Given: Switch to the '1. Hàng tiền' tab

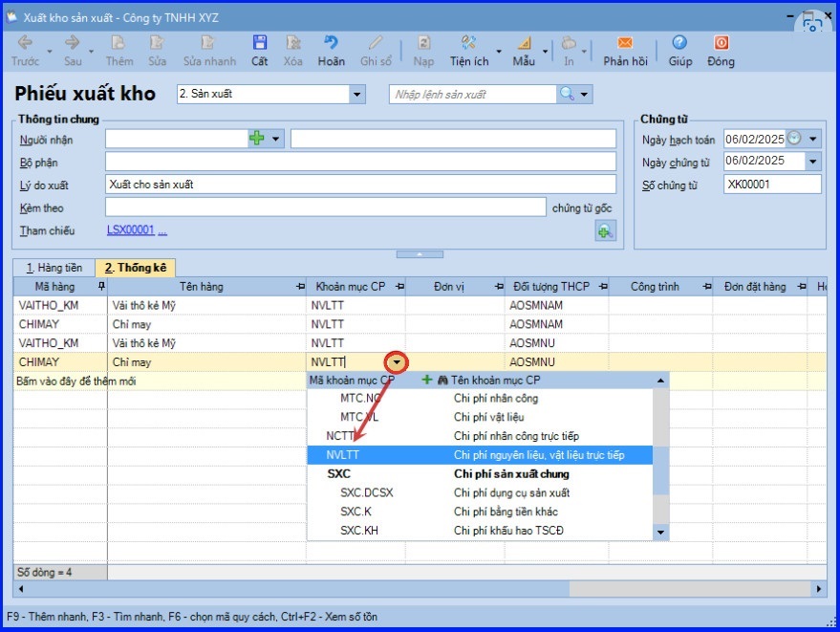Looking at the screenshot, I should pyautogui.click(x=54, y=269).
